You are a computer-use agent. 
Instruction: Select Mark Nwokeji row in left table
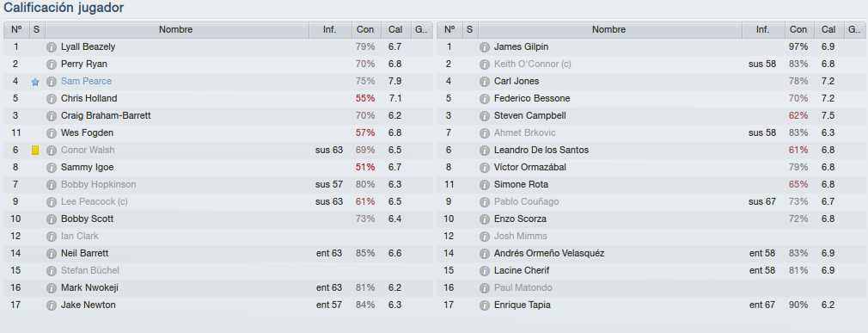[x=218, y=287]
